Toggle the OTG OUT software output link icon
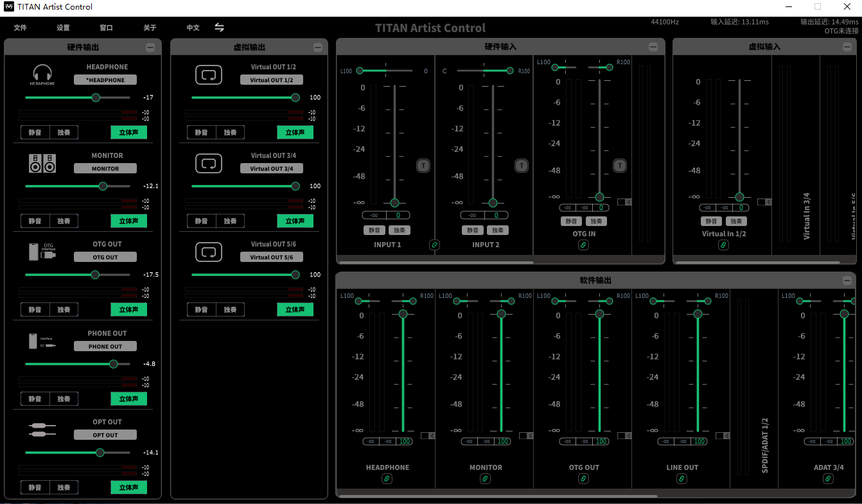The image size is (862, 504). [583, 478]
